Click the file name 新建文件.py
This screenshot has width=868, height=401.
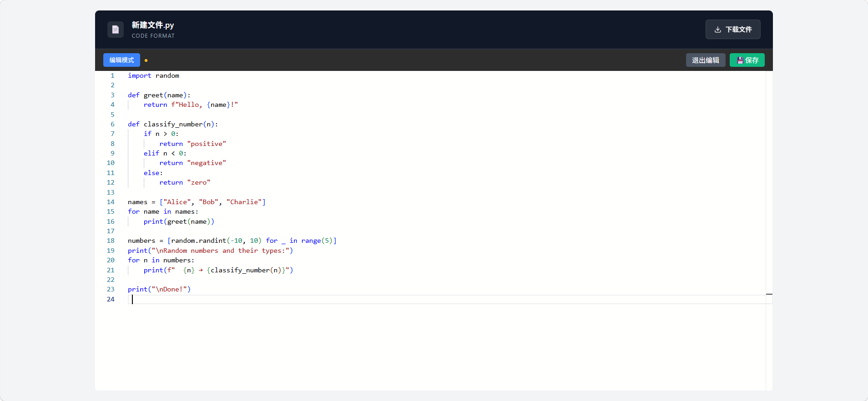click(x=153, y=25)
